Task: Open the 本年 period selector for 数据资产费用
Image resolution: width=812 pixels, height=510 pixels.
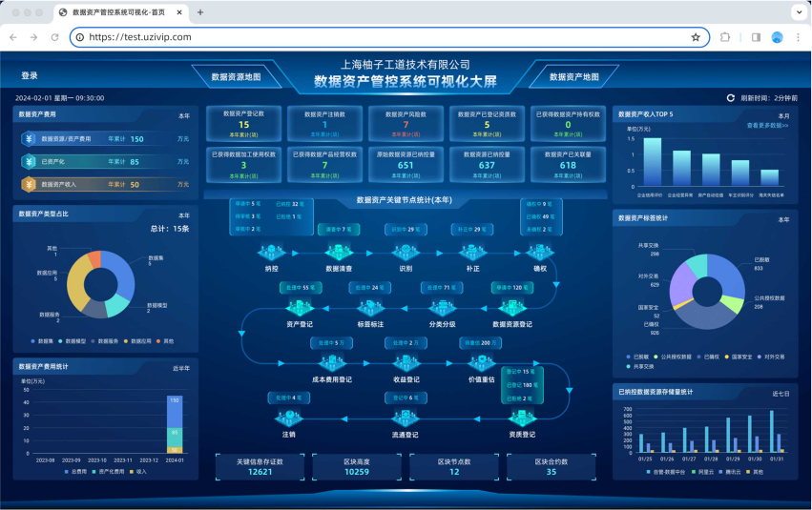Action: [183, 115]
